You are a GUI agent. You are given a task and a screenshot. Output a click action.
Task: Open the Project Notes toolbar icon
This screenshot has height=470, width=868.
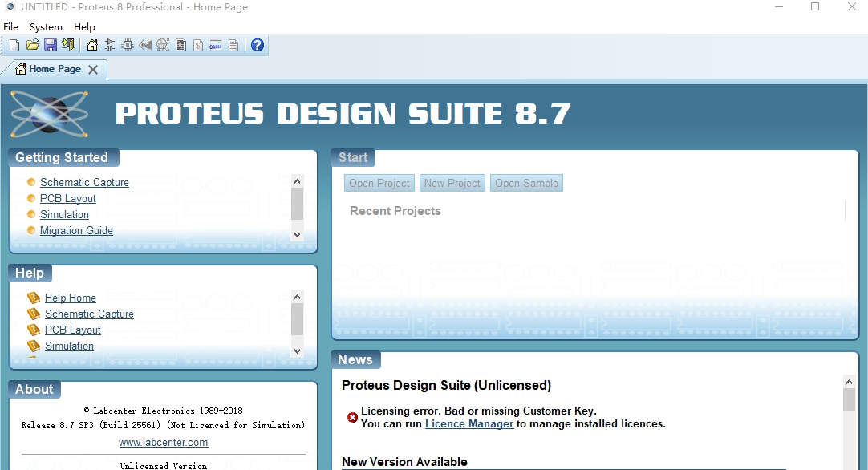[233, 45]
